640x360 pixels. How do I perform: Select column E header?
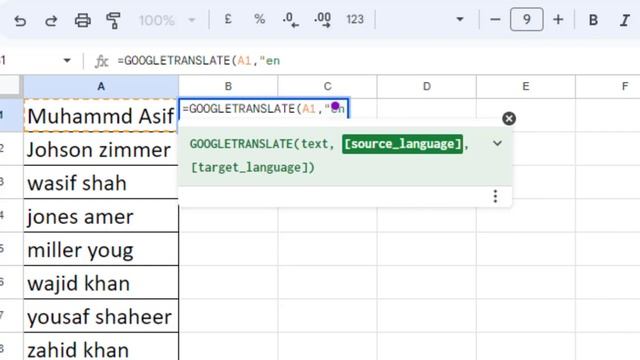[526, 86]
